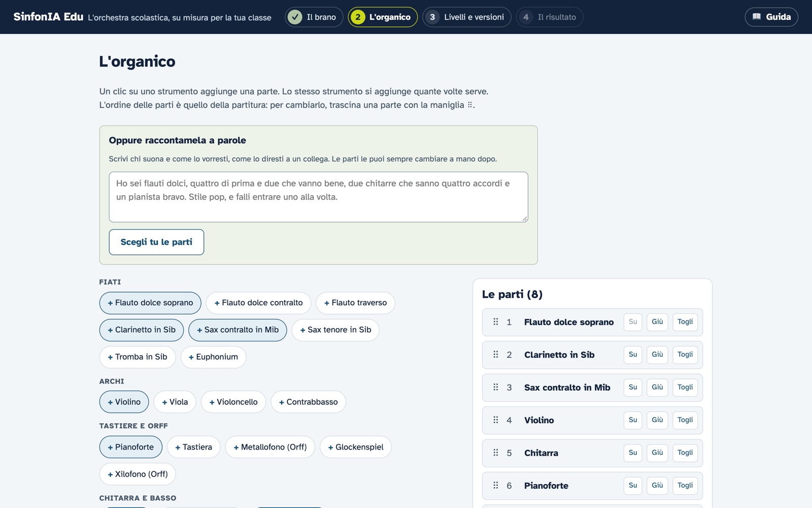Move Flauto dolce soprano down with Giù

(x=657, y=322)
